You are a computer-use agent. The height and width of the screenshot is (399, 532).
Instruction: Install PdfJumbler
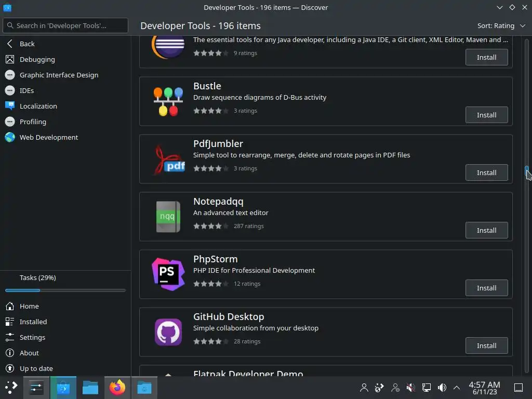[x=486, y=172]
